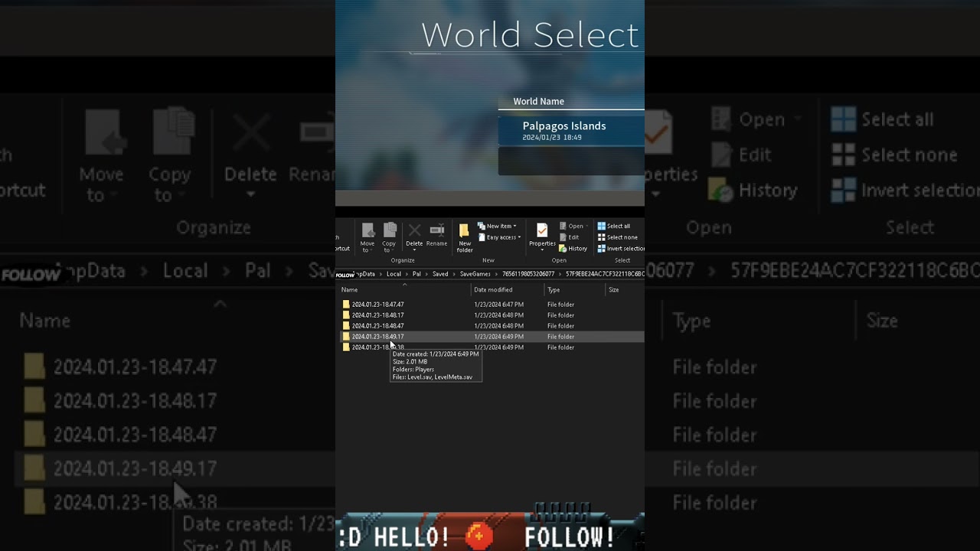This screenshot has height=551, width=980.
Task: Expand chevron between SaveGames and 76561198053206077
Action: point(496,274)
